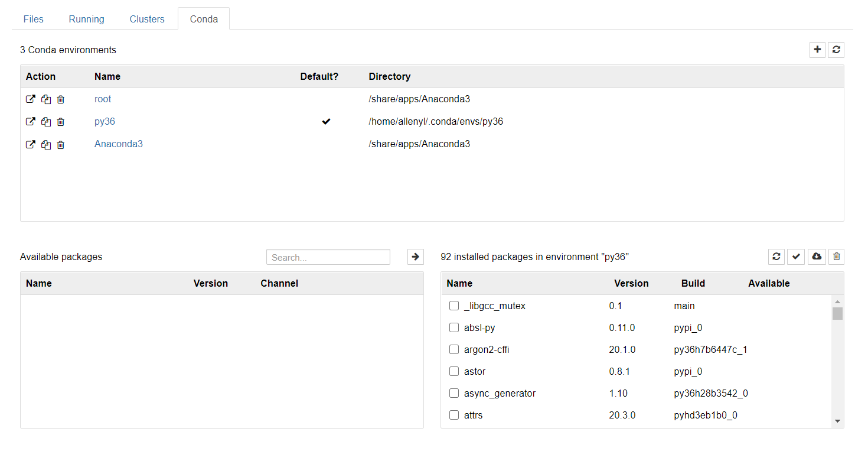Update selected packages using cloud download icon
Image resolution: width=868 pixels, height=464 pixels.
[817, 257]
